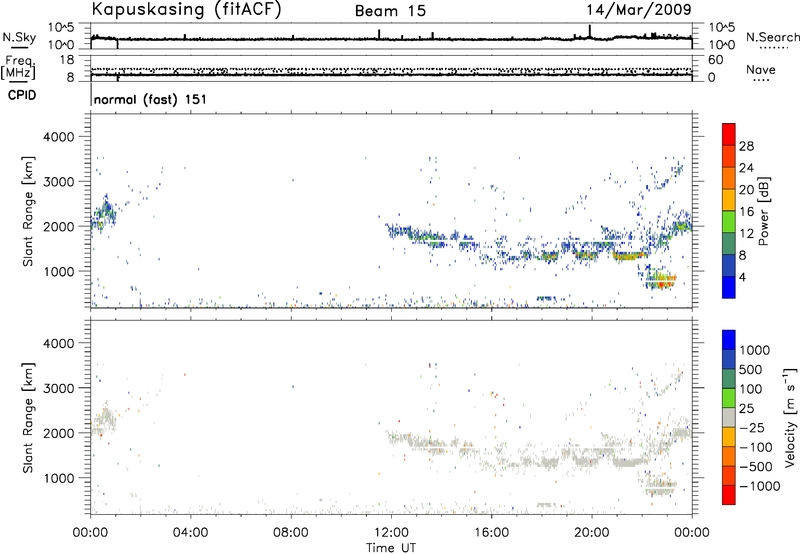The height and width of the screenshot is (554, 800).
Task: Click the "Velocity [m s-1]" color bar title
Action: point(790,417)
